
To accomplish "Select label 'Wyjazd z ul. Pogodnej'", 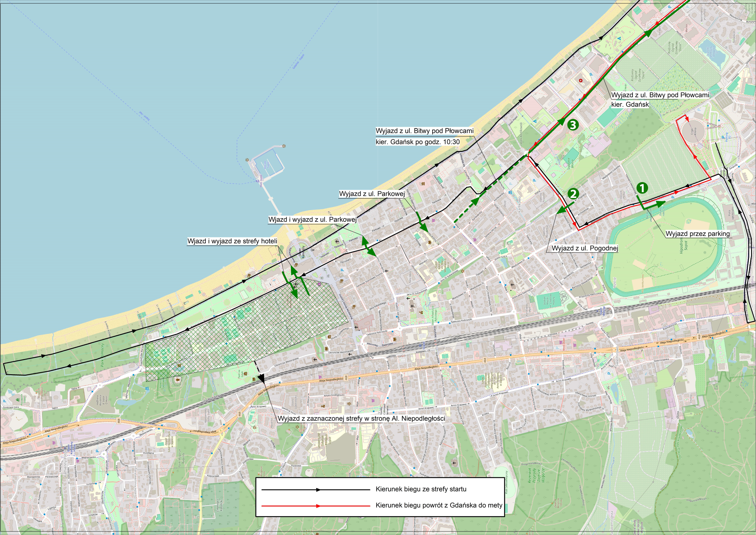I will click(x=585, y=248).
